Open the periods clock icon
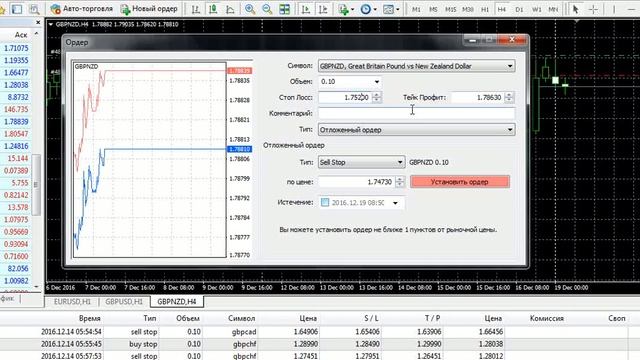The width and height of the screenshot is (640, 360). pos(365,9)
